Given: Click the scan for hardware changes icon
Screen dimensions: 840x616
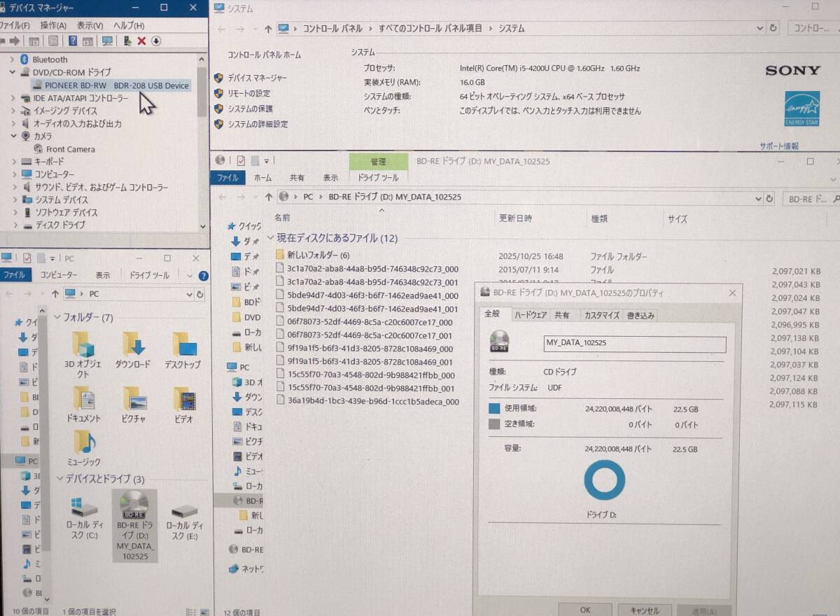Looking at the screenshot, I should (x=107, y=41).
